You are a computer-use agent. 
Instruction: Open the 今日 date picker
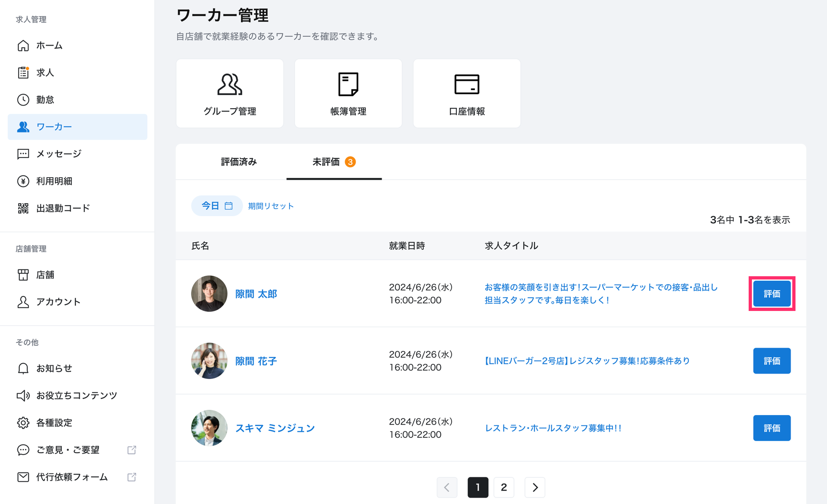217,206
